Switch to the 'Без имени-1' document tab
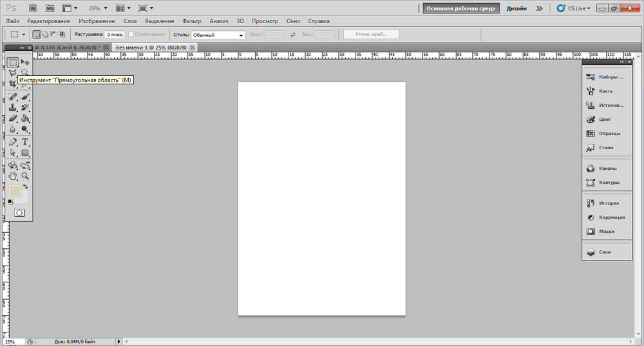 tap(150, 47)
